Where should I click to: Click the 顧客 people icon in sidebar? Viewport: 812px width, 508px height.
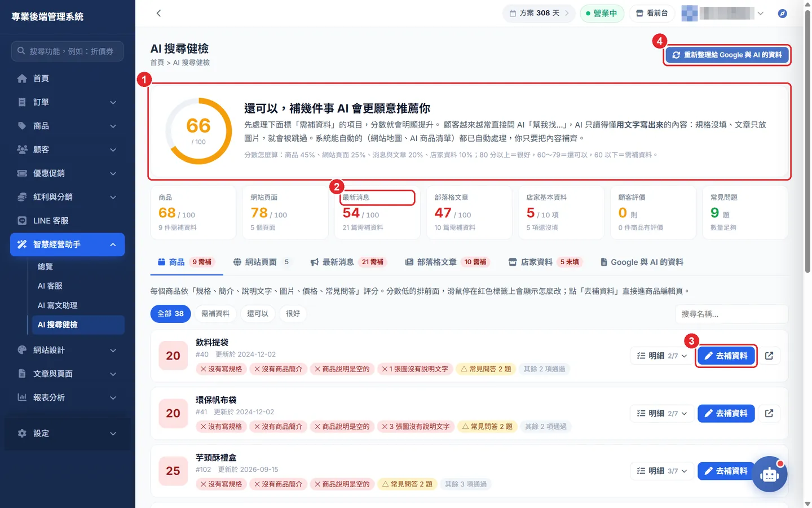click(22, 150)
